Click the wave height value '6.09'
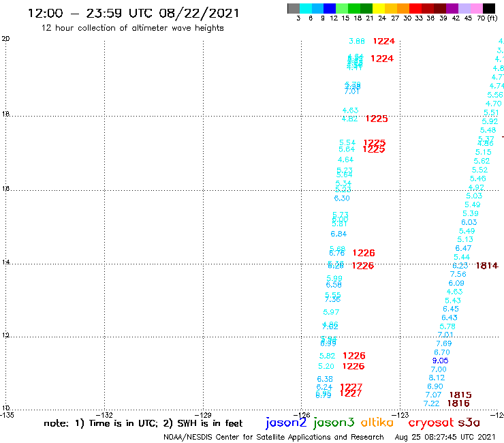Viewport: 504px width, 443px height. click(456, 283)
